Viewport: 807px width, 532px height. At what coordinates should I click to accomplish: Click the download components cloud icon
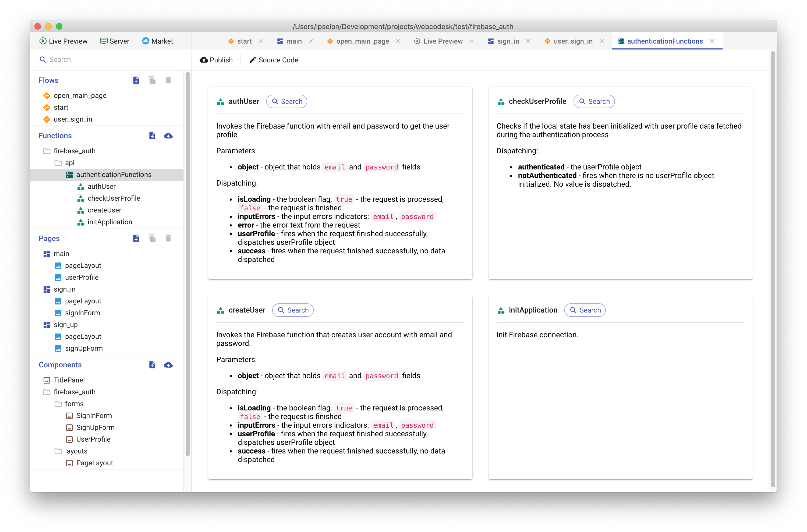tap(168, 365)
